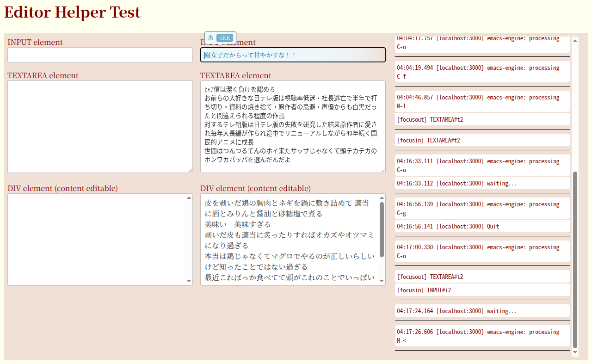Focus the empty TEXTAREA element
The image size is (592, 364).
point(100,127)
